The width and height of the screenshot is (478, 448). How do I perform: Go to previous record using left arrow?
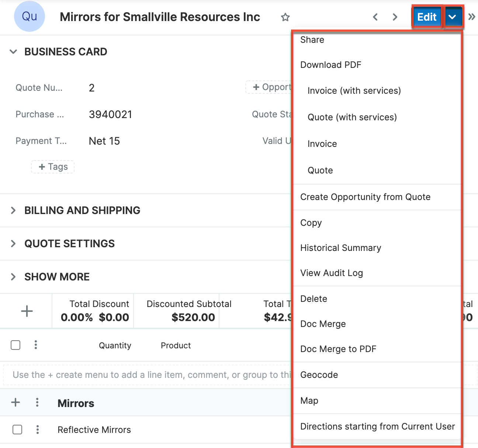[x=375, y=17]
